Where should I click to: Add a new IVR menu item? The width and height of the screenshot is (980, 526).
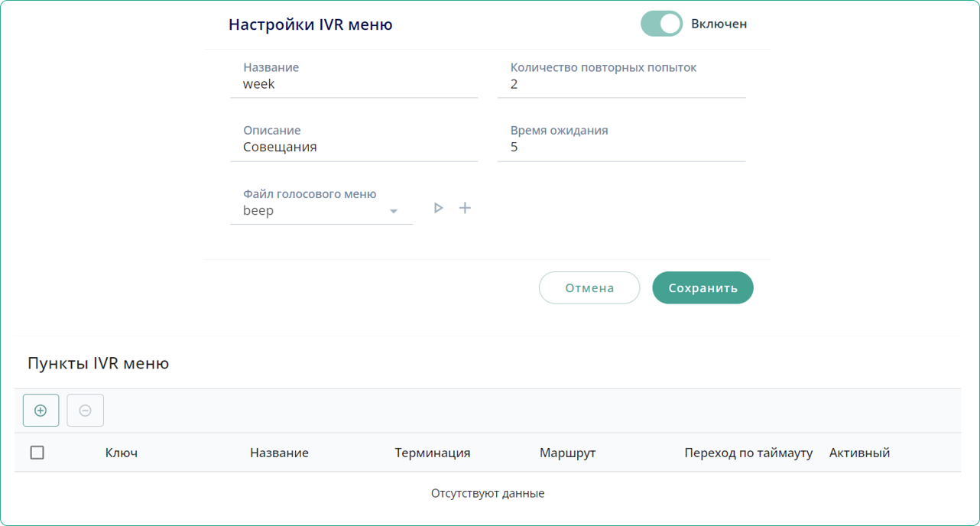click(41, 411)
